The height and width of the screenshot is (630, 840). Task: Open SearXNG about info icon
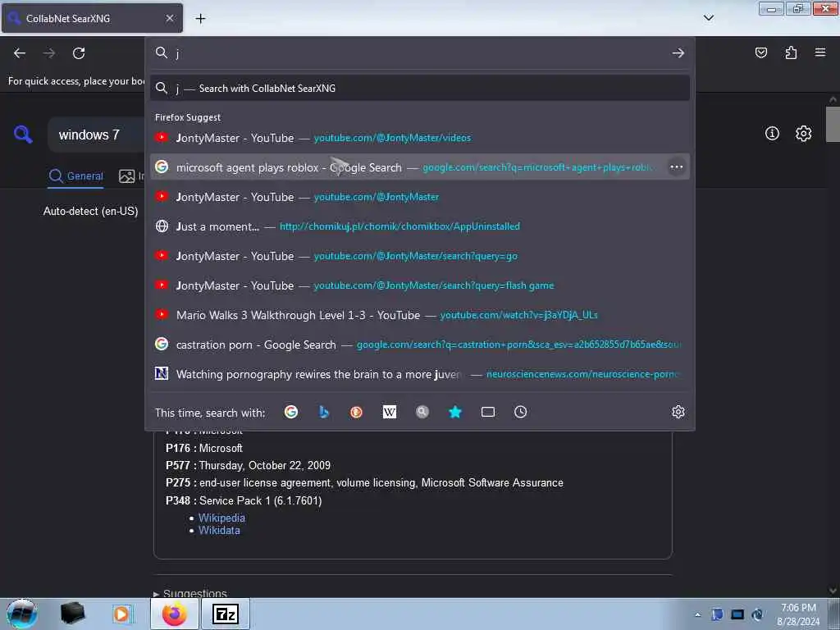tap(772, 134)
